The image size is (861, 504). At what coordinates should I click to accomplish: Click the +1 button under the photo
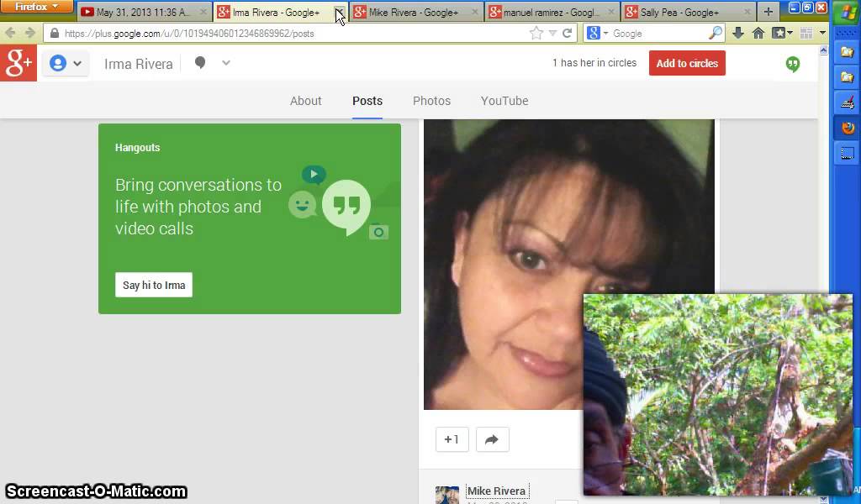coord(452,439)
